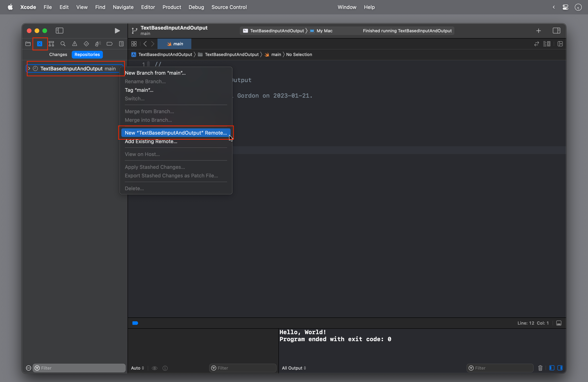Viewport: 588px width, 382px height.
Task: Go forward with the right chevron
Action: 153,44
